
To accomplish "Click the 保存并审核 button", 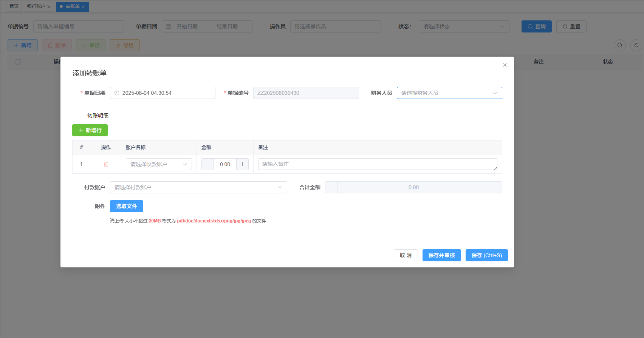I will [x=441, y=255].
